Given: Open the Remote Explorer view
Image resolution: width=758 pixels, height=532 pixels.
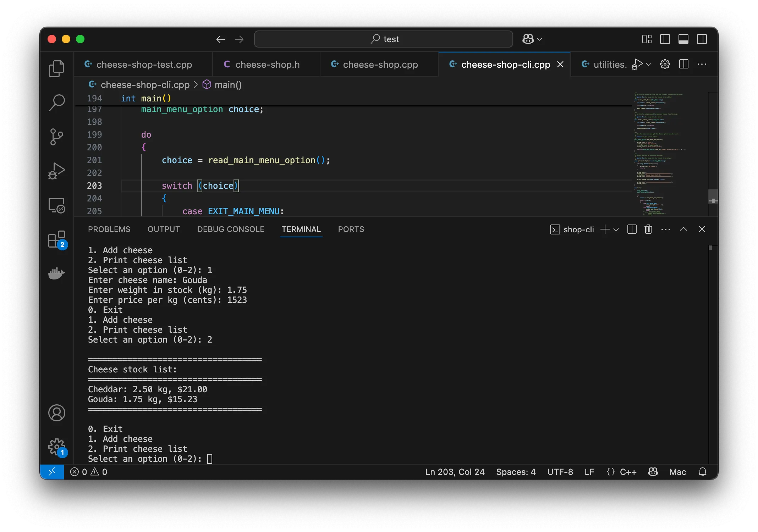Looking at the screenshot, I should [56, 205].
